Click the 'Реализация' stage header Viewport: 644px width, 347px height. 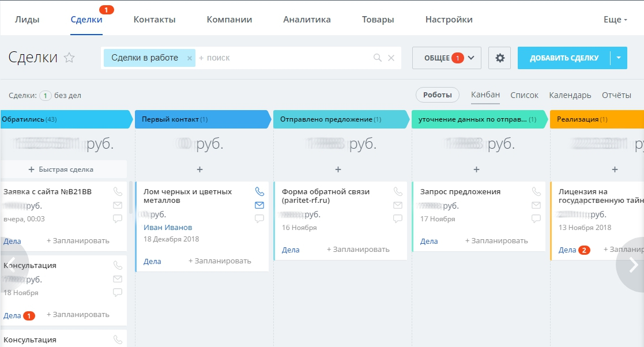point(597,119)
